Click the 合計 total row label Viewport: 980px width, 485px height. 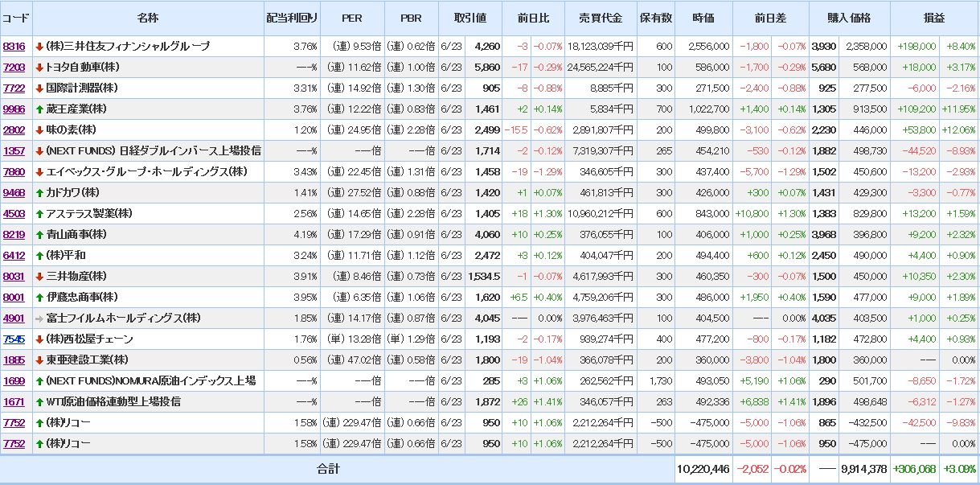tap(328, 470)
